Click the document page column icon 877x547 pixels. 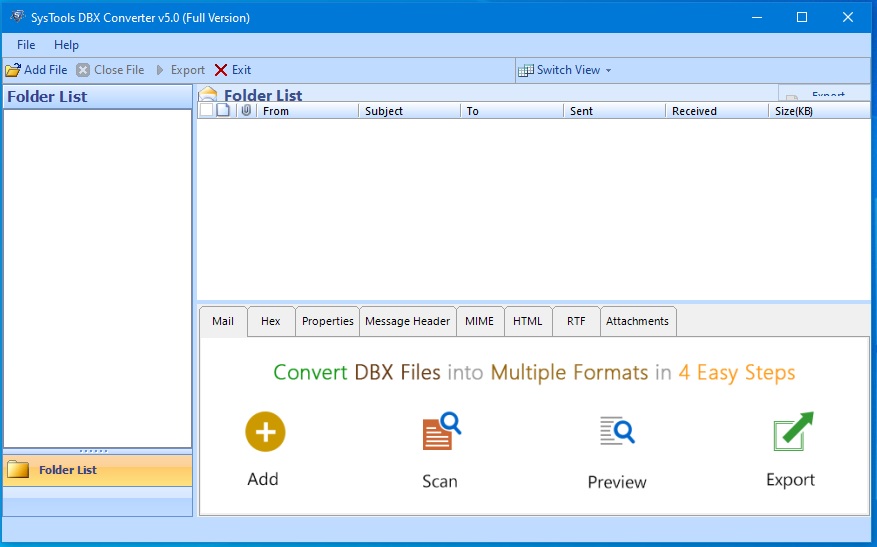point(223,110)
